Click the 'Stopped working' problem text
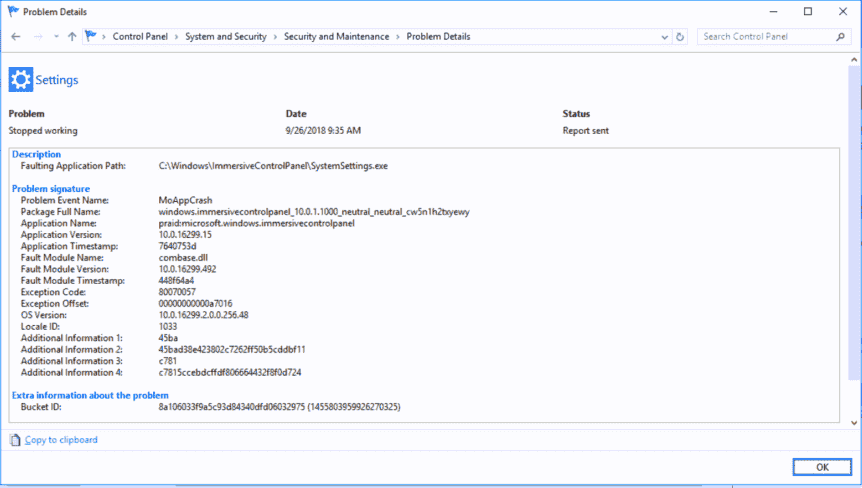Screen dimensions: 862x488 click(x=43, y=131)
